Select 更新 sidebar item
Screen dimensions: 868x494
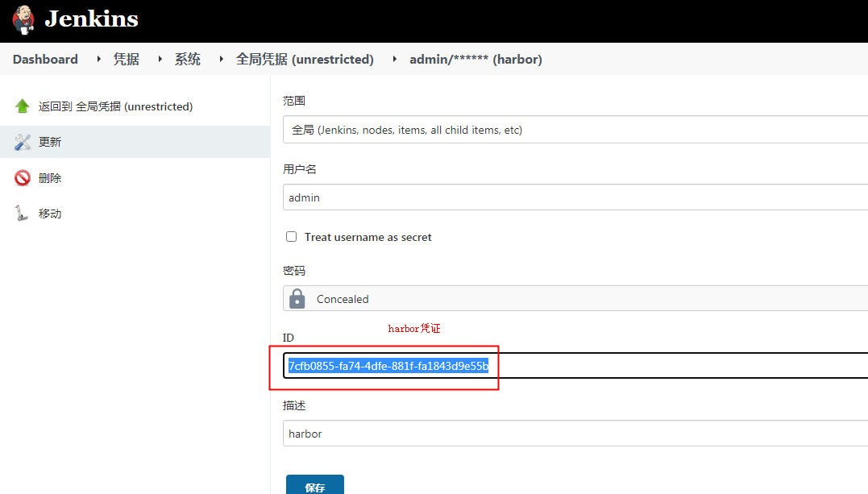[135, 142]
